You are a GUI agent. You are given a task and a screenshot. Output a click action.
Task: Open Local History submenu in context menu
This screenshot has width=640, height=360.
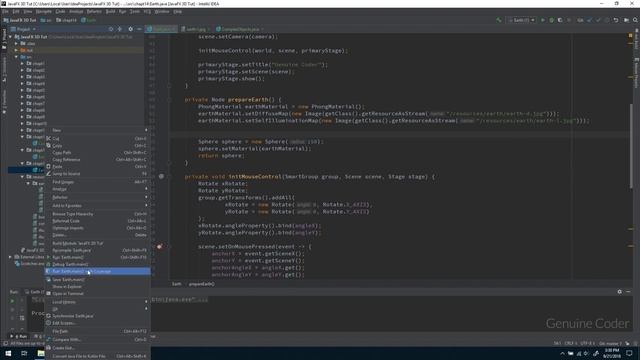pyautogui.click(x=98, y=302)
